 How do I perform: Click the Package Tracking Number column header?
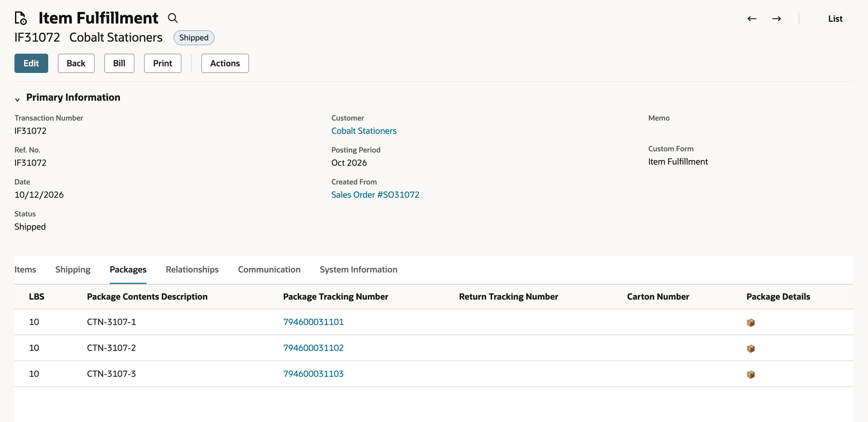point(335,297)
